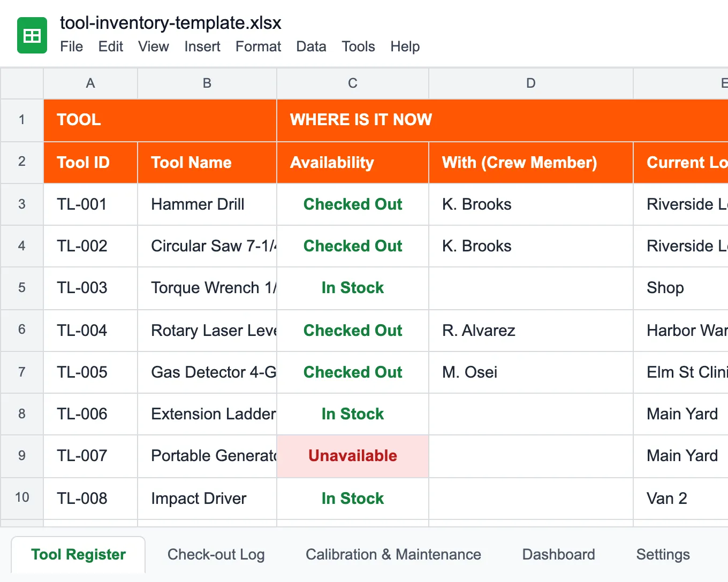Switch to the Calibration & Maintenance tab

pos(393,554)
